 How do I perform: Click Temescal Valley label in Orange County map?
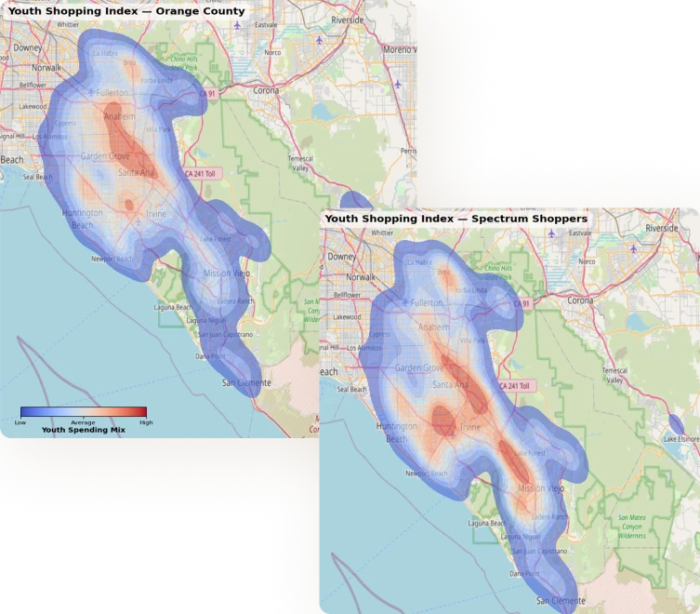pos(300,164)
